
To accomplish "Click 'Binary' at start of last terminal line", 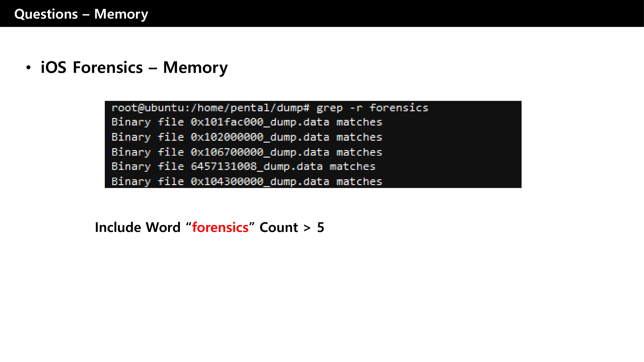I will 131,182.
